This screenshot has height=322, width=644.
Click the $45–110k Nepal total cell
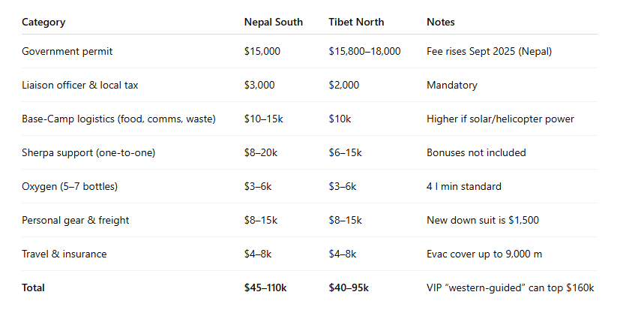(x=265, y=288)
